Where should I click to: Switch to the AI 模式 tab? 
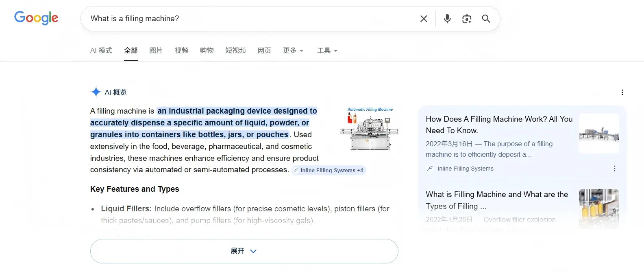tap(101, 50)
